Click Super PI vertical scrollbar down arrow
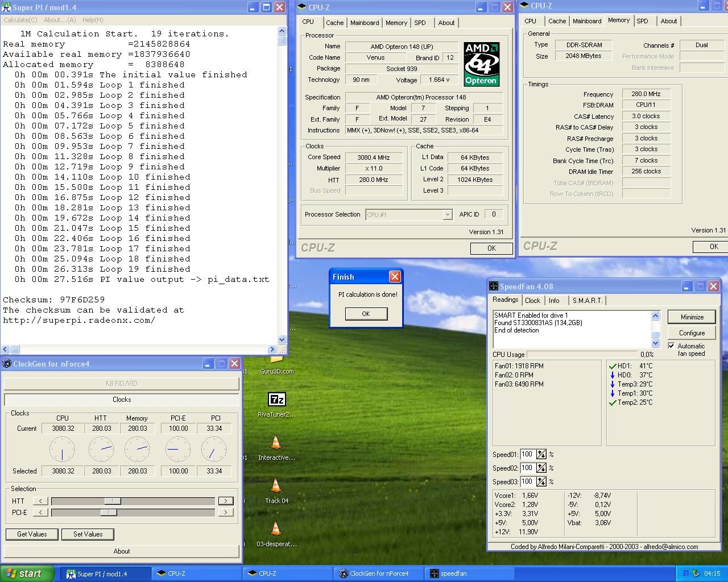728x582 pixels. [x=282, y=339]
